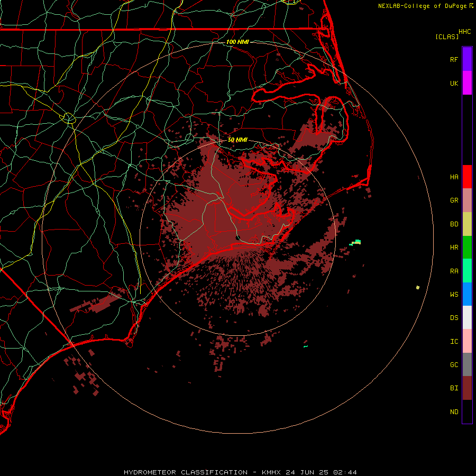
Task: Click the 'BD' legend label
Action: tap(454, 224)
